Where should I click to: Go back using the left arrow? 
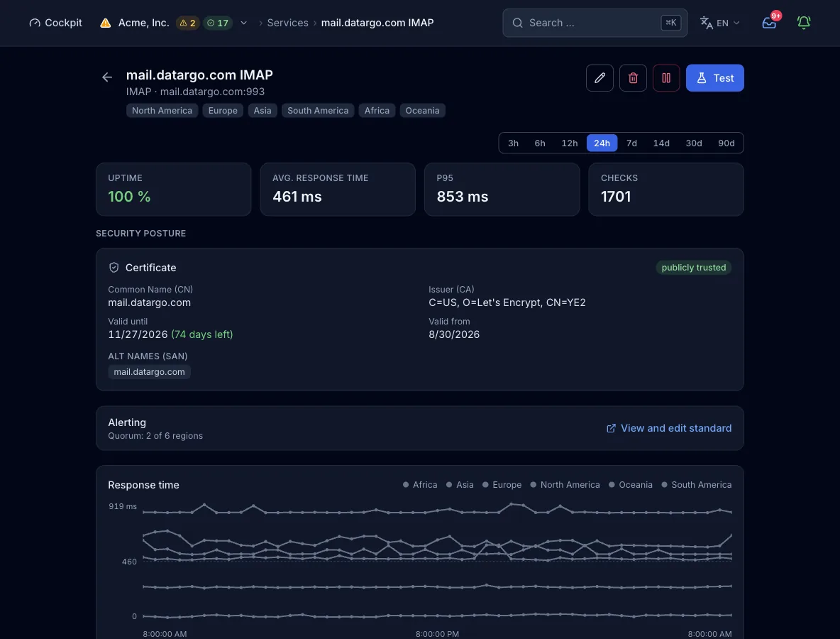coord(107,77)
